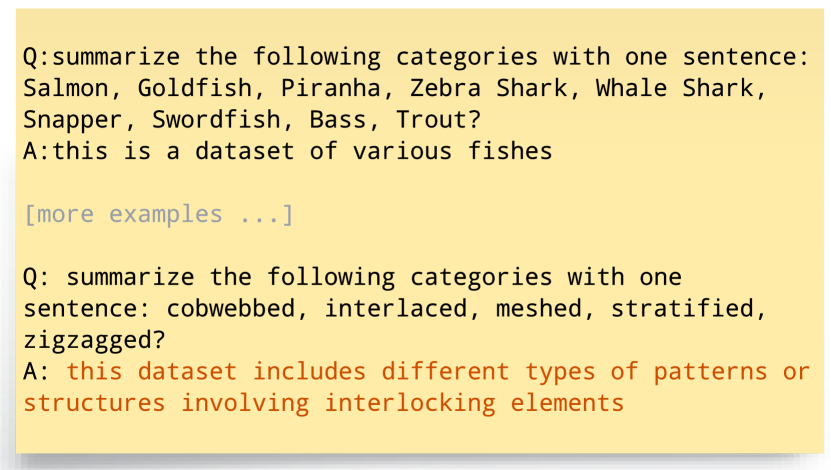
Task: Click the word "Piranha"
Action: pos(330,88)
